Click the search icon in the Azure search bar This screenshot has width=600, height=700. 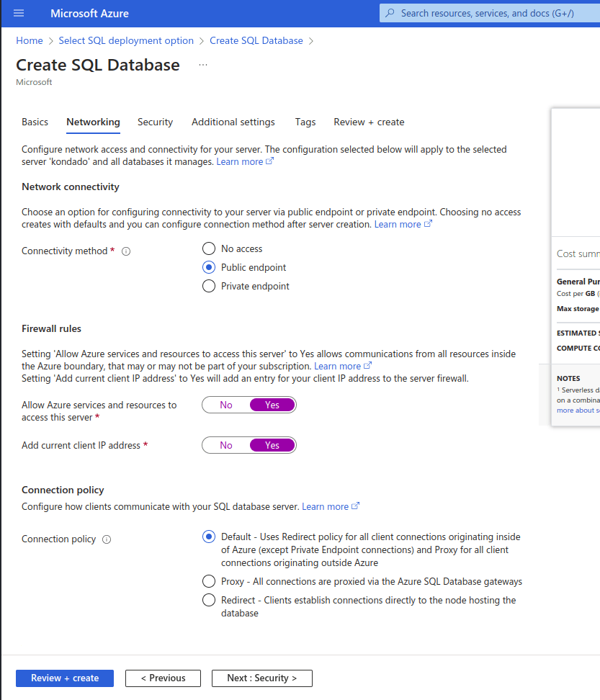390,13
